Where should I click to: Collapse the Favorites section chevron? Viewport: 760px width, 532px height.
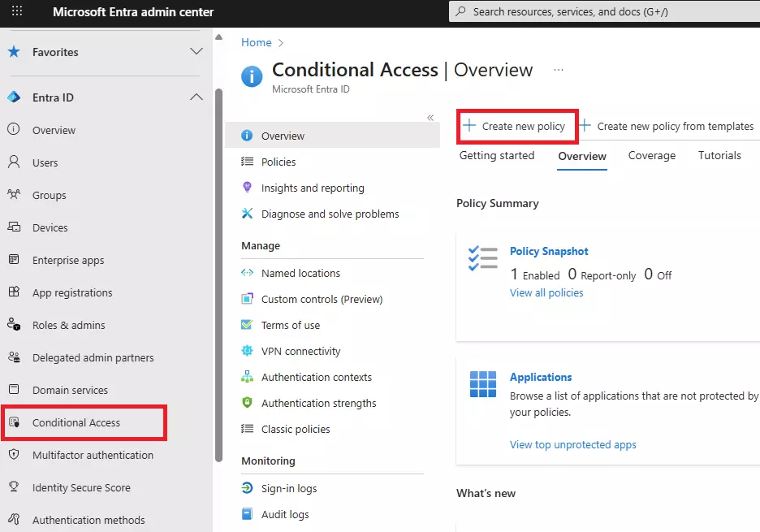[x=196, y=51]
